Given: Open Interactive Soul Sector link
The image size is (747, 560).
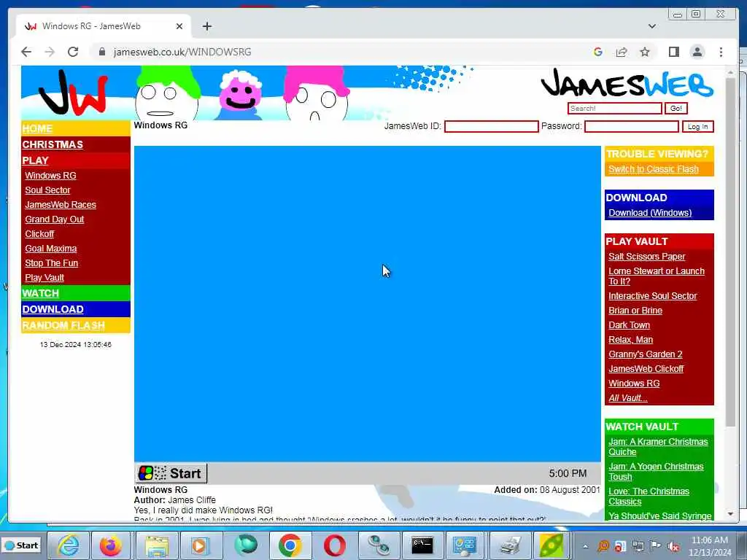Looking at the screenshot, I should point(652,296).
